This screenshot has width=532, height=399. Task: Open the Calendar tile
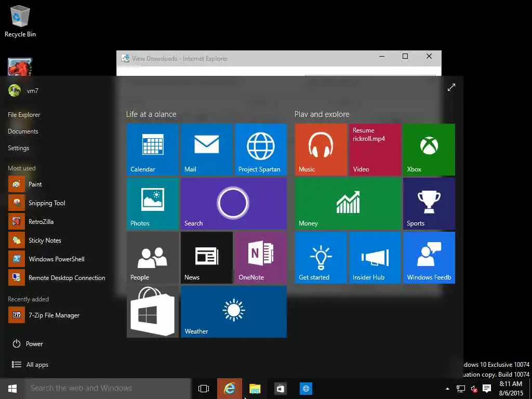click(x=152, y=150)
